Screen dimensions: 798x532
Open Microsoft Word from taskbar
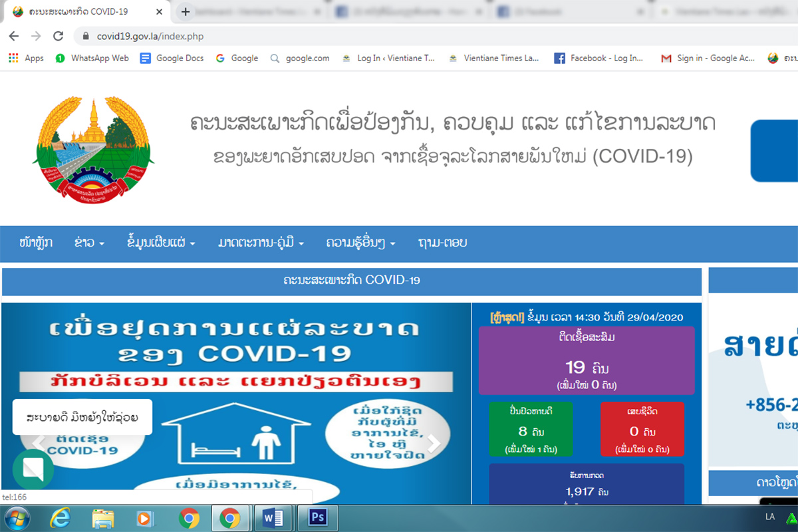(273, 517)
